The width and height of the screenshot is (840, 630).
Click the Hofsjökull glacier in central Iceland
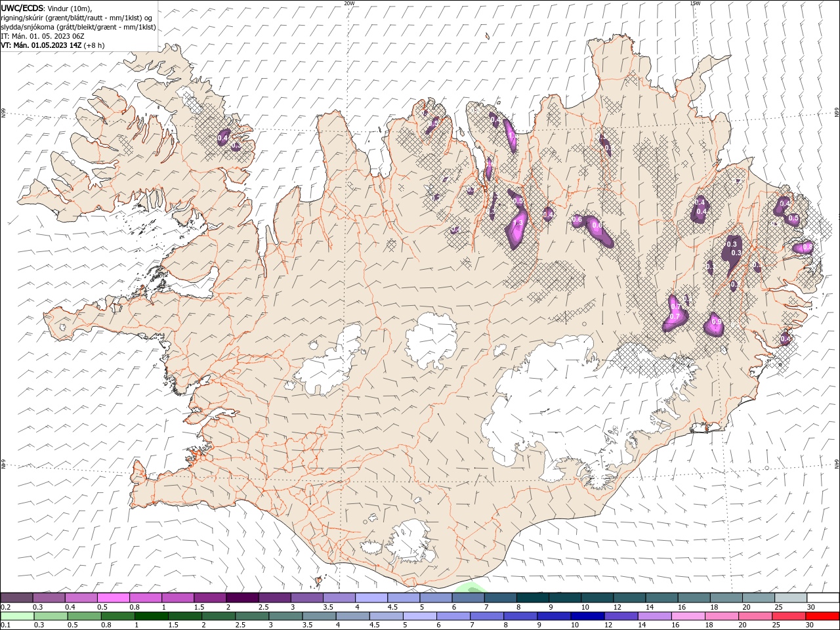432,340
